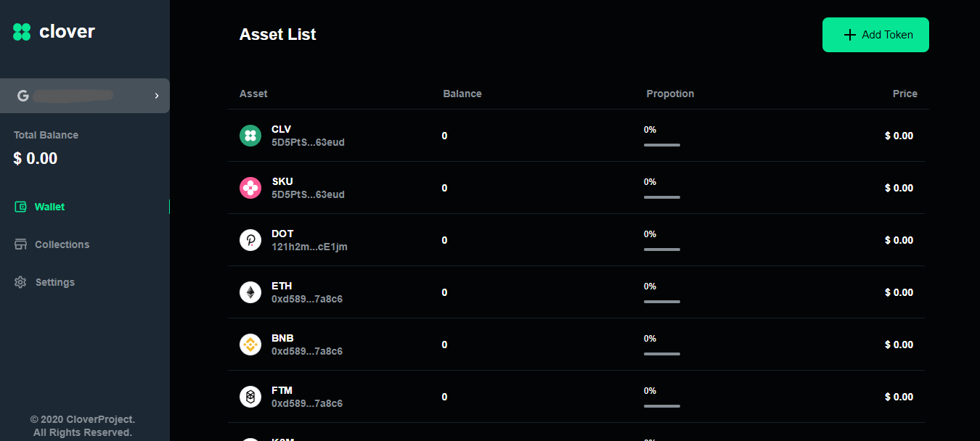Viewport: 980px width, 441px height.
Task: Click the Clover logo in sidebar
Action: tap(22, 32)
